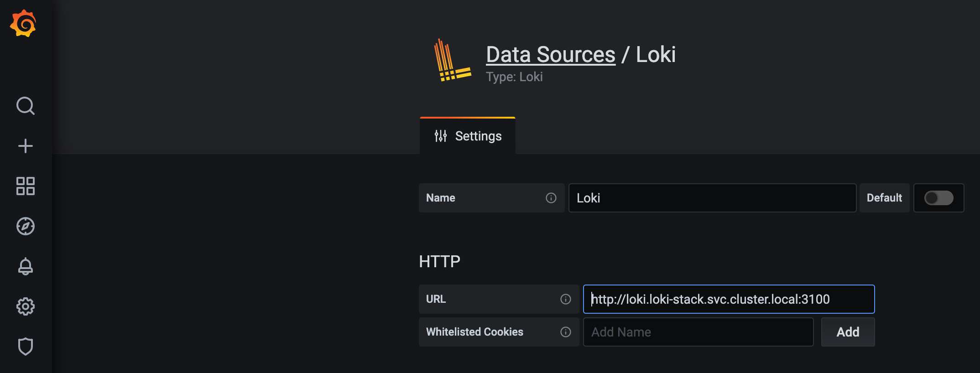
Task: Click the Add Name cookie input
Action: [x=698, y=332]
